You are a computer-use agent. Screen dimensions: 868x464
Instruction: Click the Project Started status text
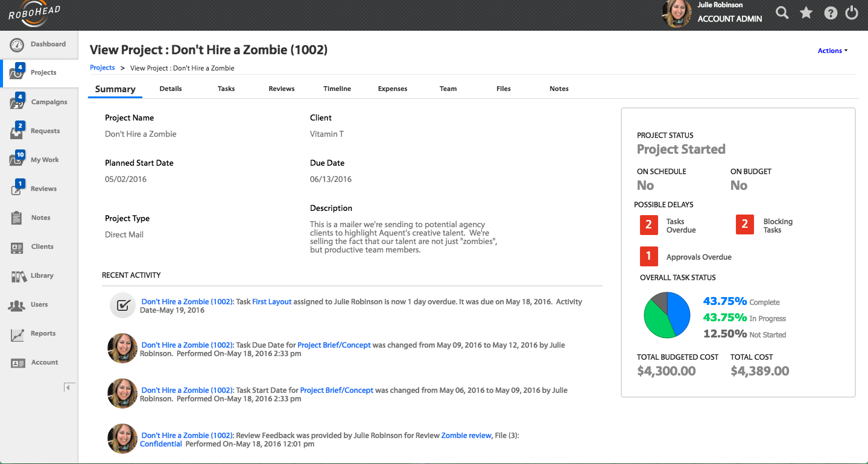coord(681,149)
